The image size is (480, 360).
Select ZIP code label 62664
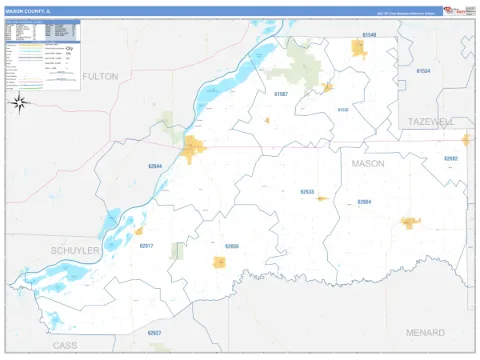tap(364, 202)
